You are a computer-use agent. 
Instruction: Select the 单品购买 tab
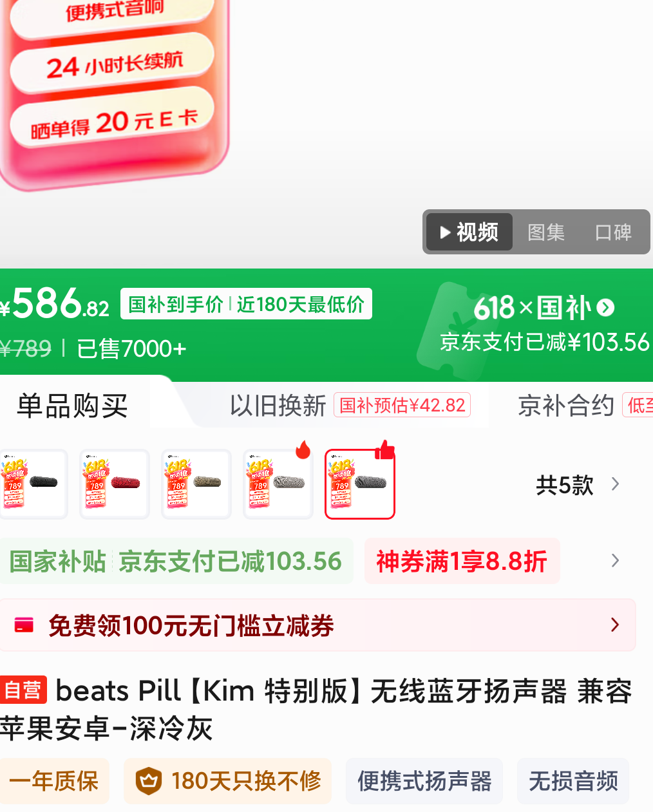(72, 406)
